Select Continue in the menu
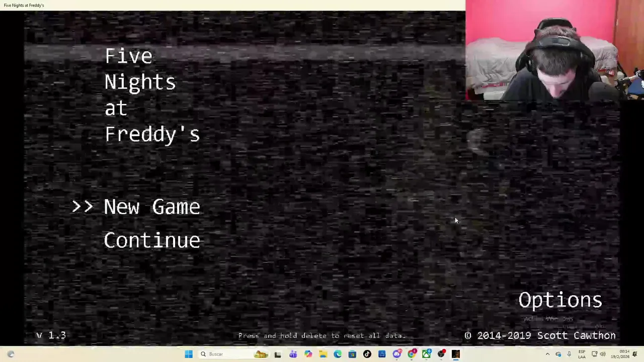The width and height of the screenshot is (644, 362). (x=152, y=240)
